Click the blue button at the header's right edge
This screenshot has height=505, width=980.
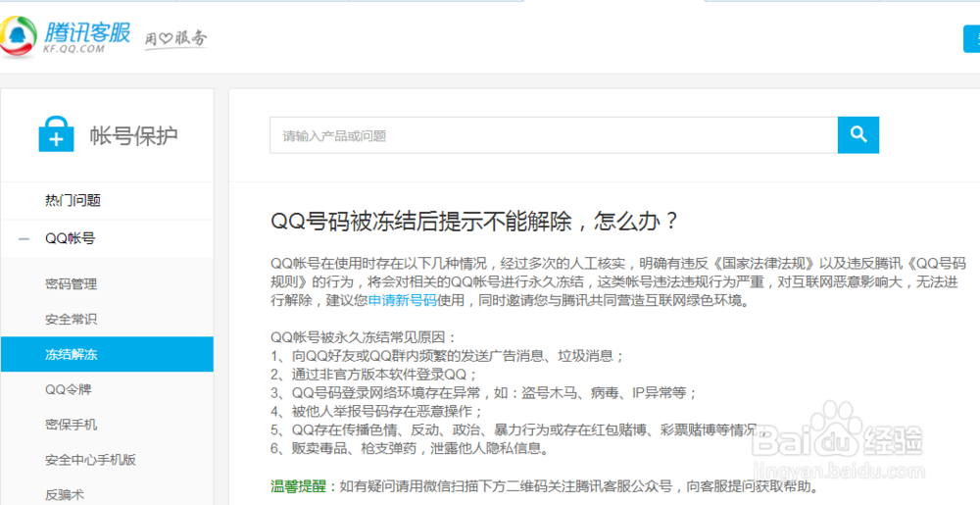pos(971,39)
